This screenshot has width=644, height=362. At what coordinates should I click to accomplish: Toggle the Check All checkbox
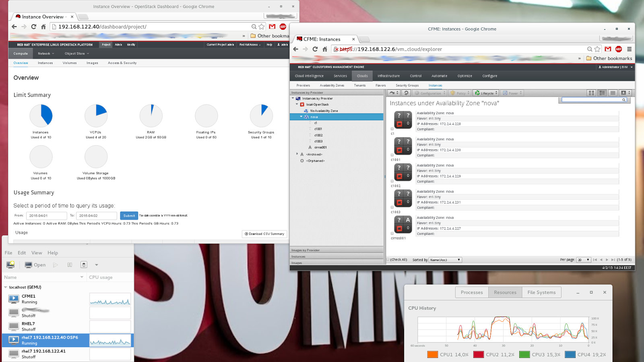click(x=388, y=259)
